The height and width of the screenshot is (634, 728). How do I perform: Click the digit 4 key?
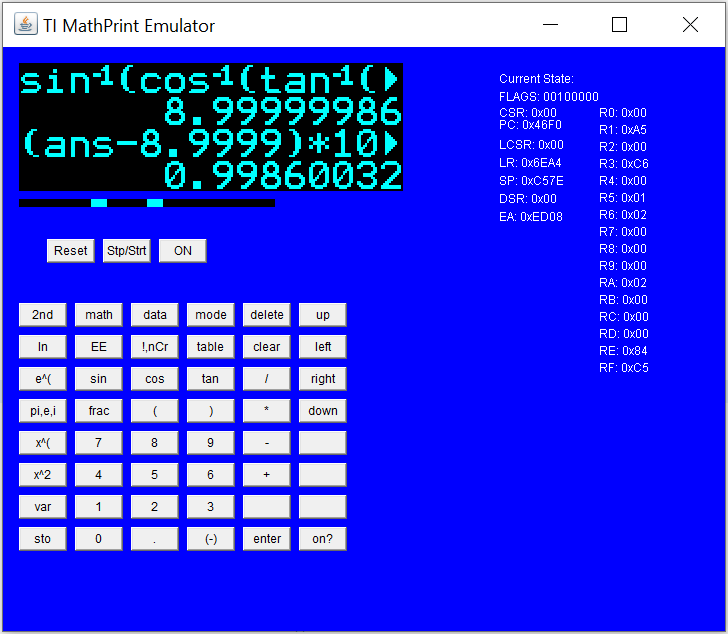click(x=99, y=475)
